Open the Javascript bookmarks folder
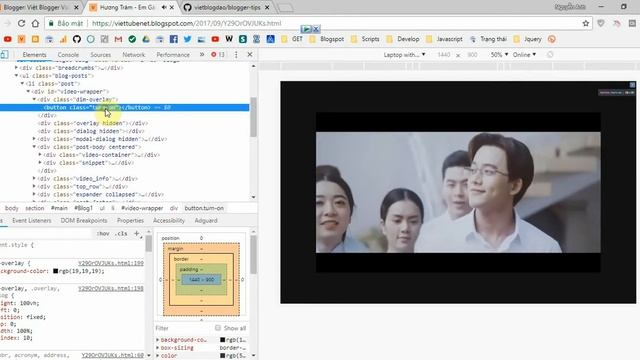Image resolution: width=640 pixels, height=360 pixels. [x=444, y=39]
